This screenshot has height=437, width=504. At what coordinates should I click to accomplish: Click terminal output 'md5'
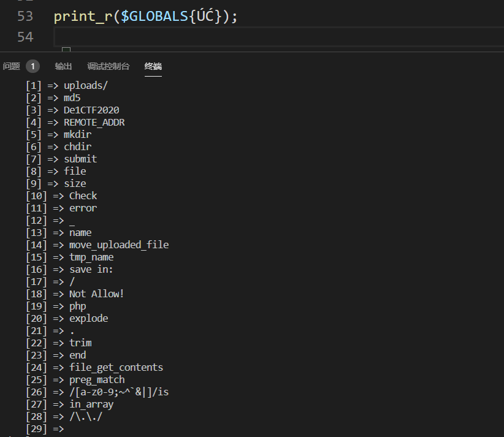click(x=72, y=98)
